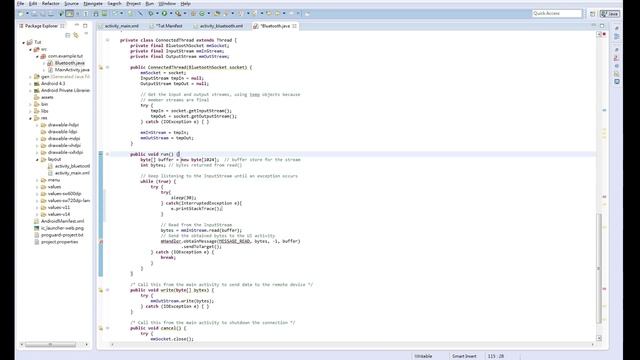This screenshot has height=360, width=640.
Task: Click the Quick Access search field
Action: point(557,13)
